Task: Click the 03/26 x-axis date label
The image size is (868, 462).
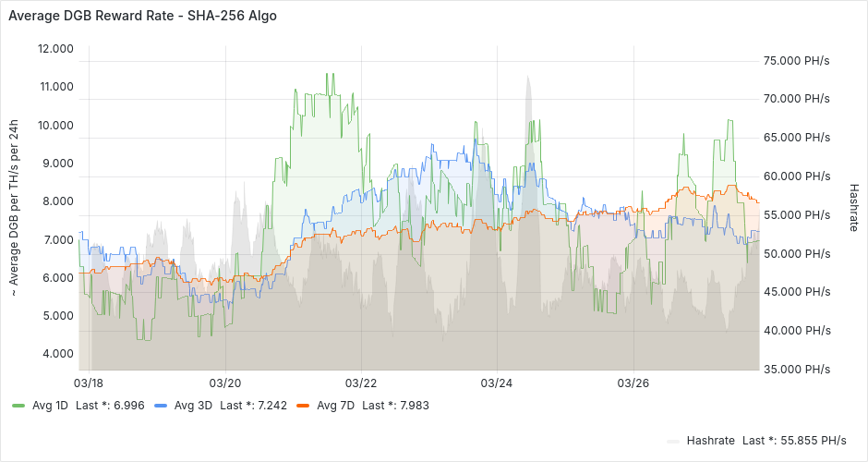Action: (x=633, y=383)
